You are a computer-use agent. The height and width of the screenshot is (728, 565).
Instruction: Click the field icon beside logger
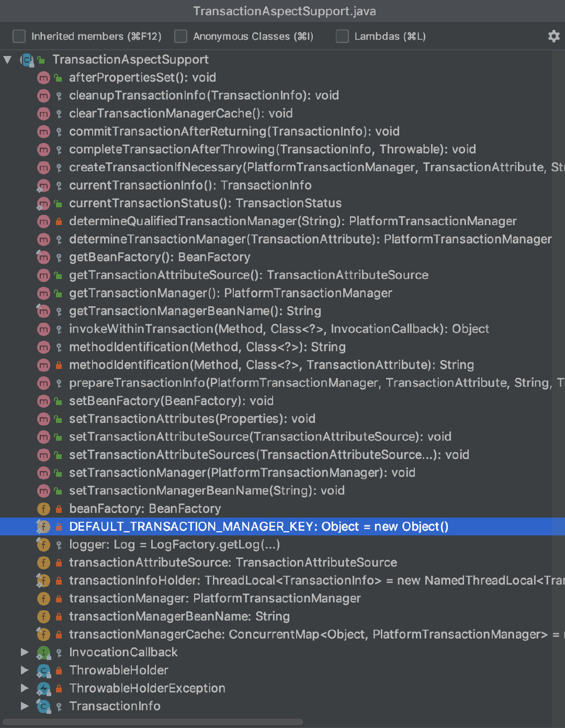point(43,545)
